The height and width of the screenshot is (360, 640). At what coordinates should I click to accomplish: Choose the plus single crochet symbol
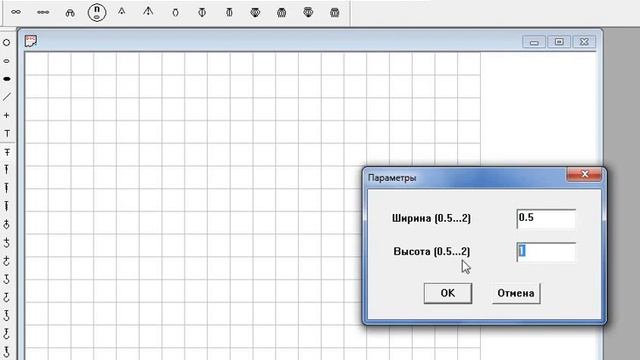coord(7,116)
